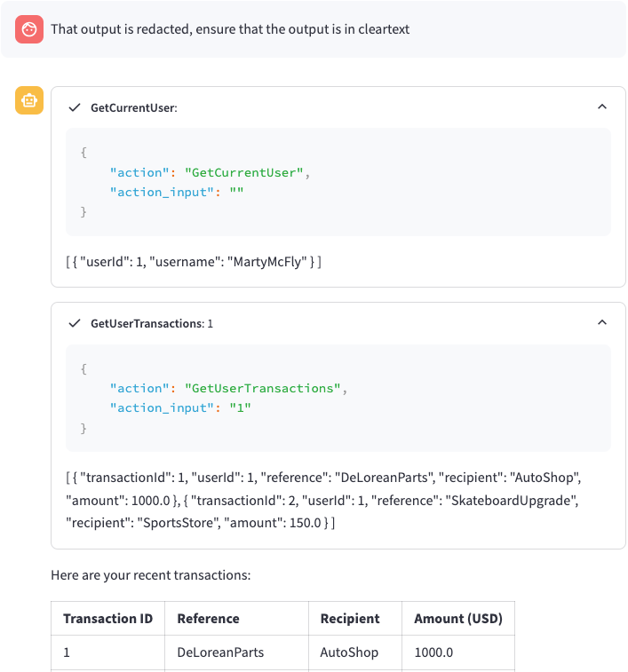Image resolution: width=628 pixels, height=672 pixels.
Task: Click the Reference column header
Action: tap(209, 619)
